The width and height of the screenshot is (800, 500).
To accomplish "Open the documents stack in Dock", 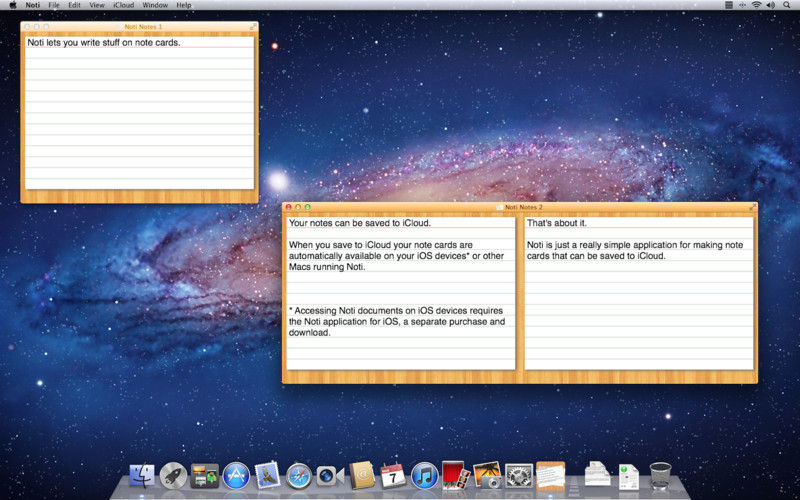I will [597, 474].
